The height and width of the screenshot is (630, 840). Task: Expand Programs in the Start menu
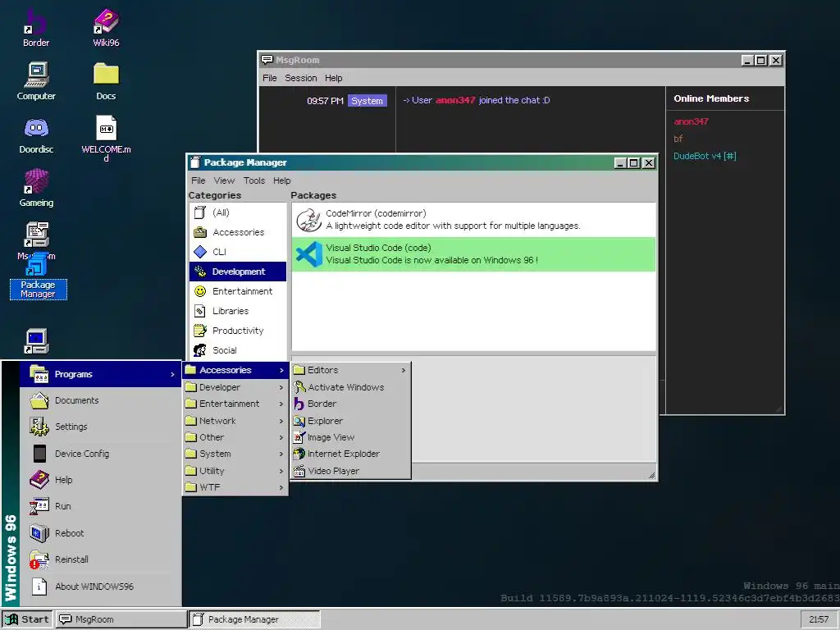tap(101, 374)
